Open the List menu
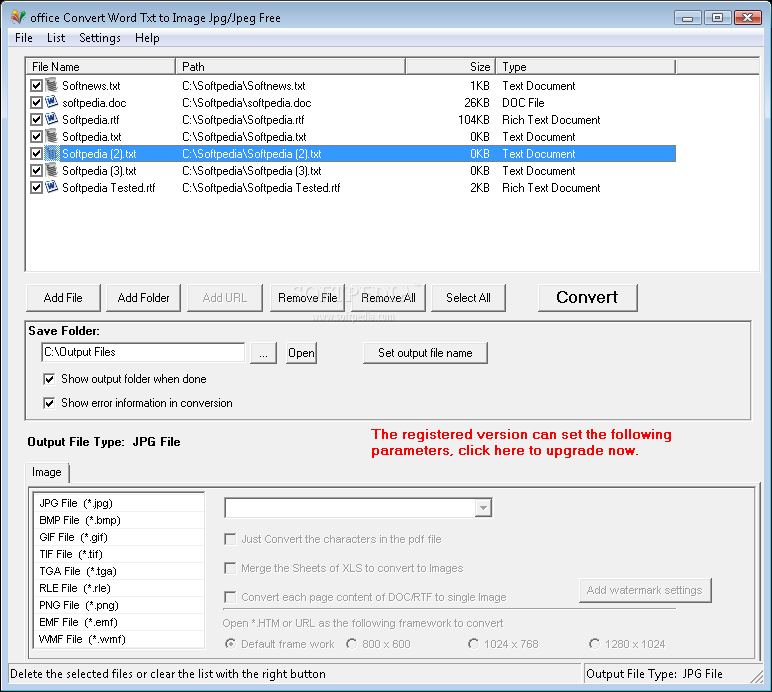772x692 pixels. click(56, 38)
